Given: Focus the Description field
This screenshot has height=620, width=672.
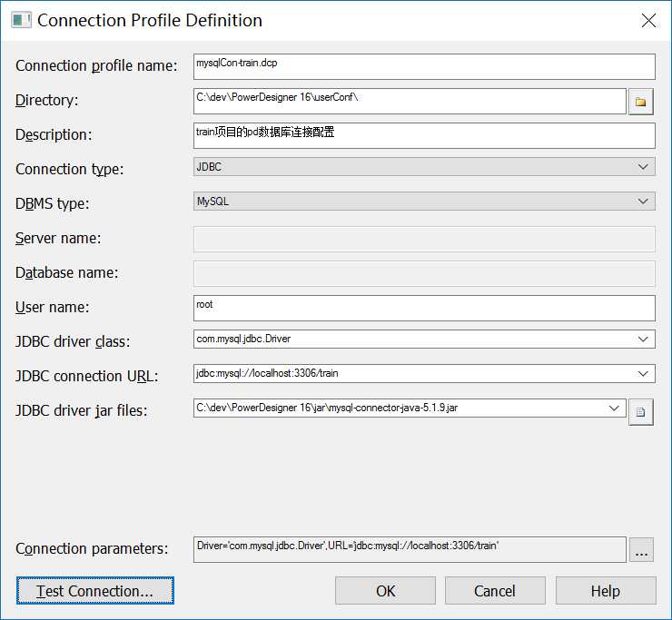Looking at the screenshot, I should coord(424,135).
